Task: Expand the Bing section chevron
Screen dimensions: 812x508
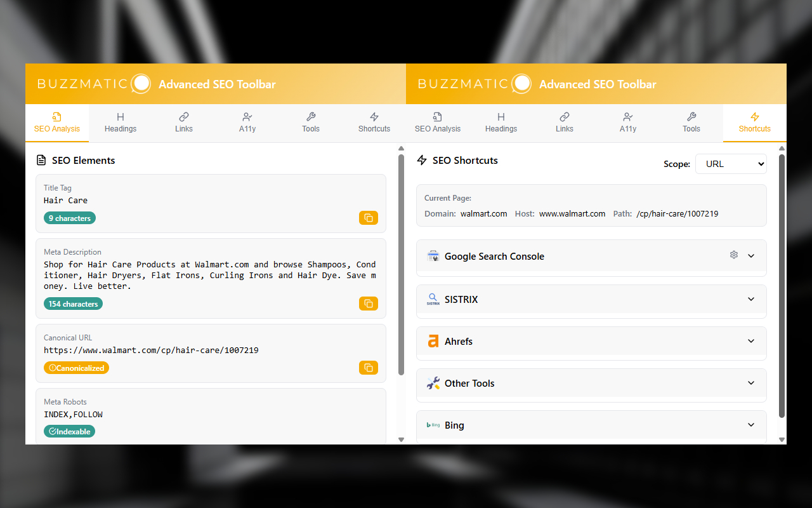Action: click(x=751, y=425)
